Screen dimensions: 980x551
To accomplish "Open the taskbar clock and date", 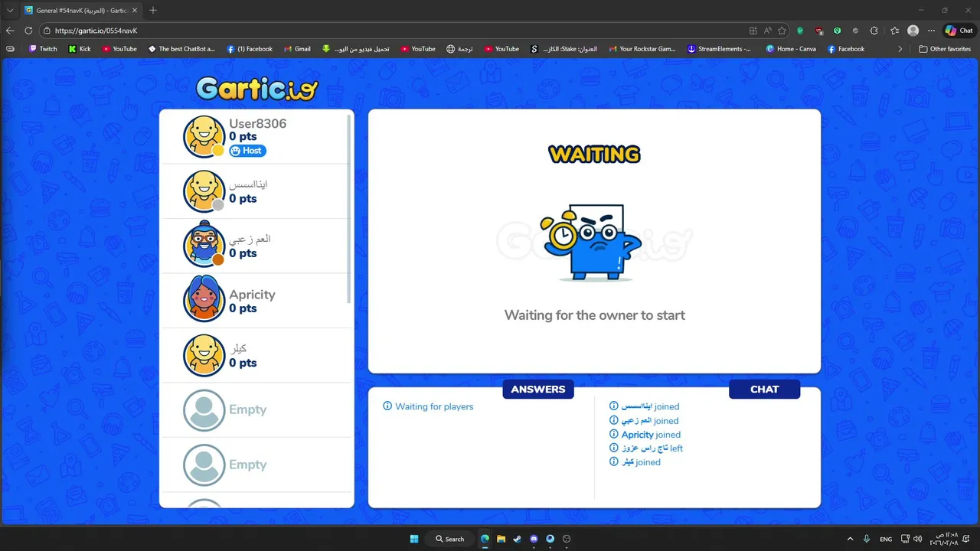I will (944, 539).
